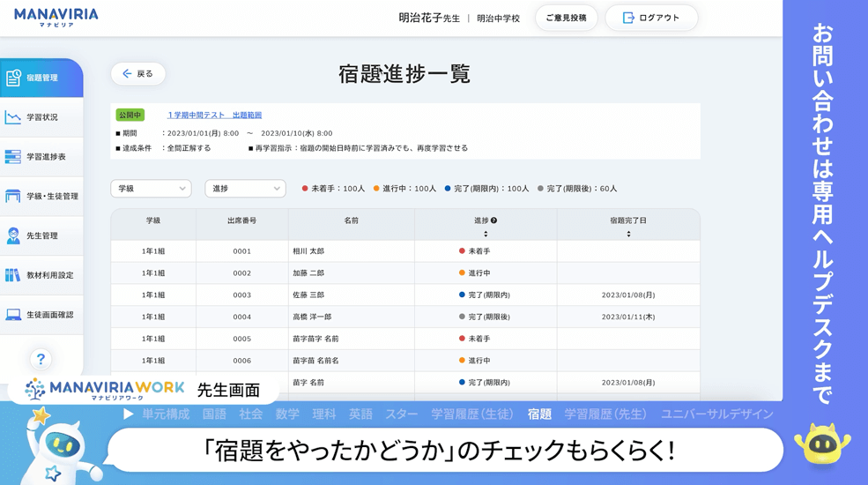Expand the 進捗 dropdown filter

click(x=245, y=189)
